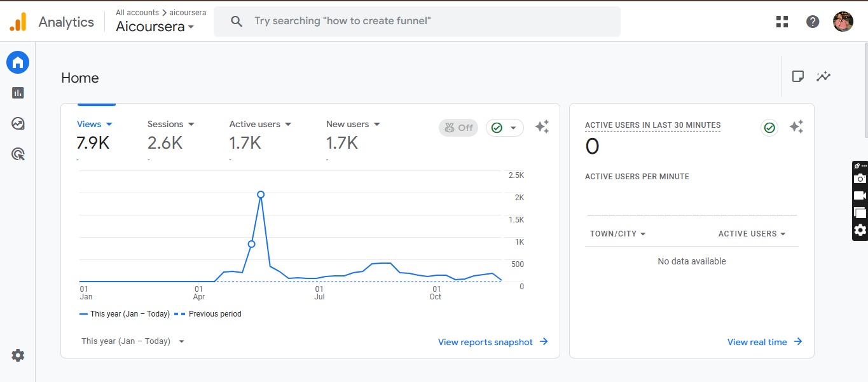Viewport: 868px width, 382px height.
Task: Expand the Aicoursera property selector
Action: click(155, 27)
